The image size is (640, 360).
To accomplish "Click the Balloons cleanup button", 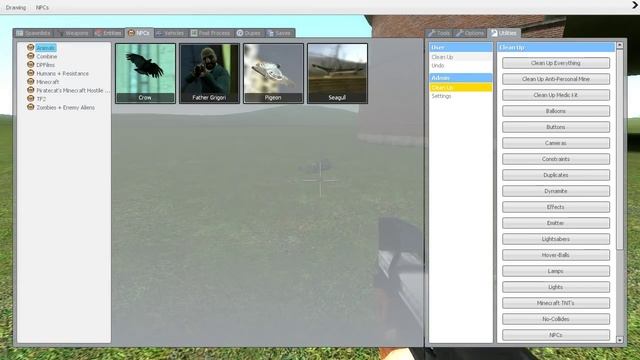I will click(556, 111).
